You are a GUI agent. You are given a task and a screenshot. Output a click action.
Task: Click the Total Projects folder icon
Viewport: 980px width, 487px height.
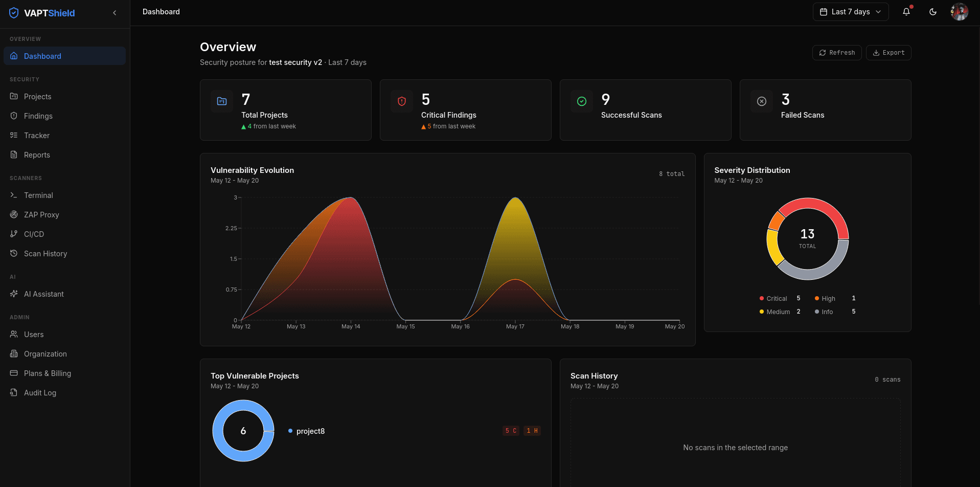click(222, 101)
